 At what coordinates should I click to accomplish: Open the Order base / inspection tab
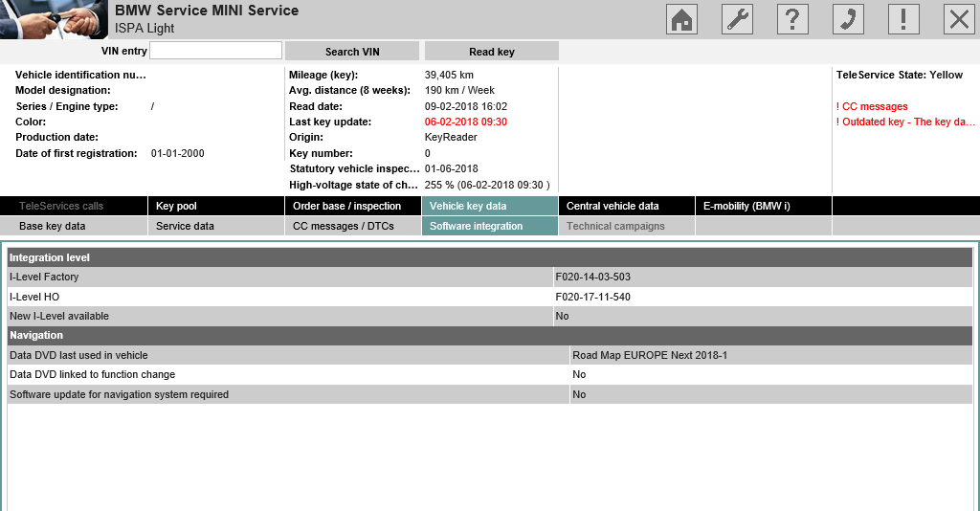(352, 206)
